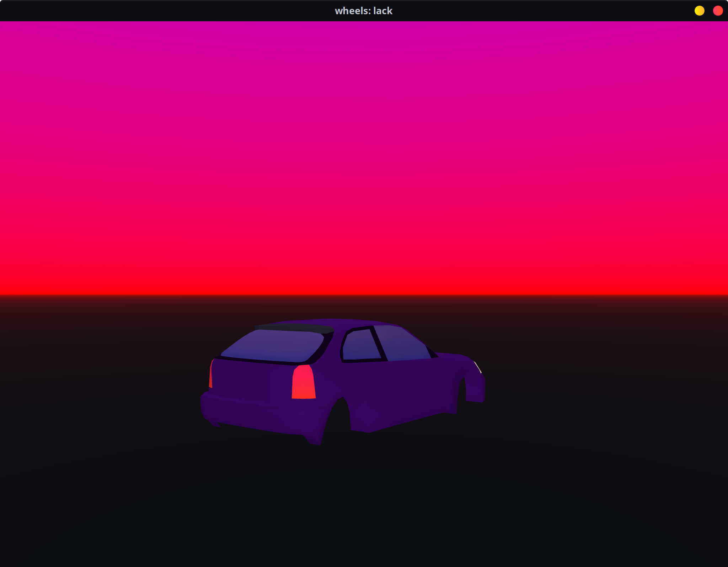The image size is (728, 567).
Task: Click the small rear side window
Action: (x=360, y=345)
